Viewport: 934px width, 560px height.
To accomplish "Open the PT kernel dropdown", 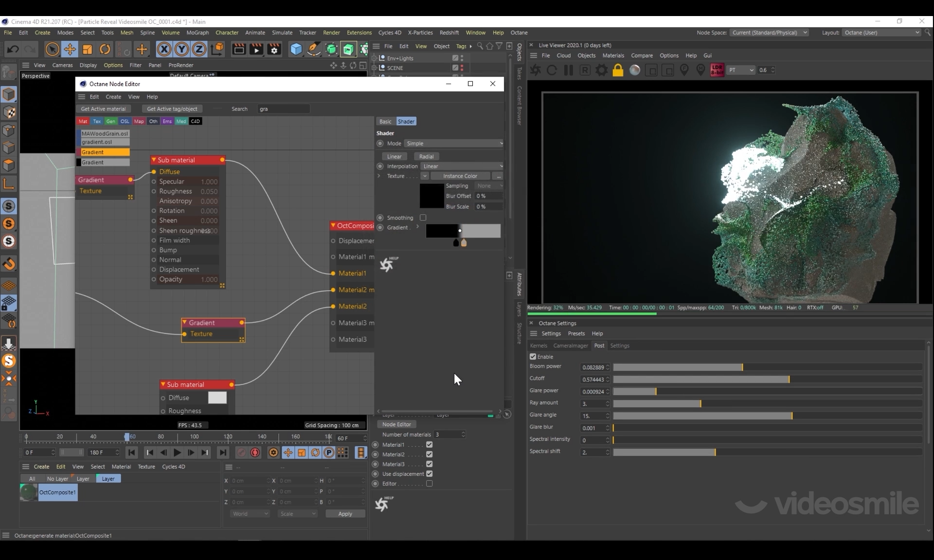I will coord(740,70).
